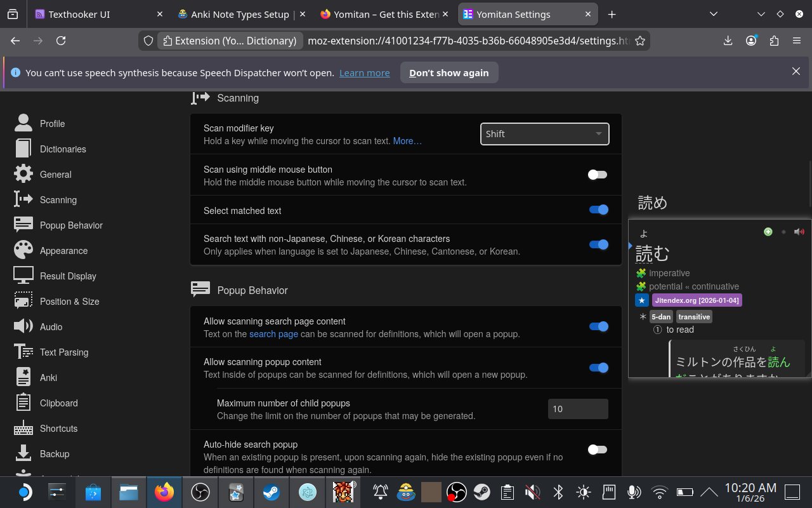The image size is (812, 508).
Task: Open the Scan modifier key dropdown
Action: 544,134
